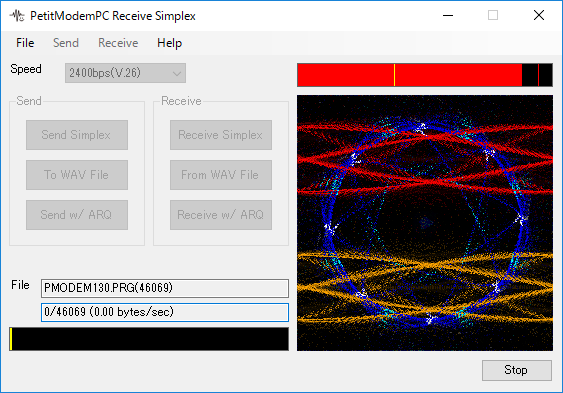Screen dimensions: 563x393
Task: Expand the Speed 2400bps(V.26) dropdown
Action: tap(125, 73)
